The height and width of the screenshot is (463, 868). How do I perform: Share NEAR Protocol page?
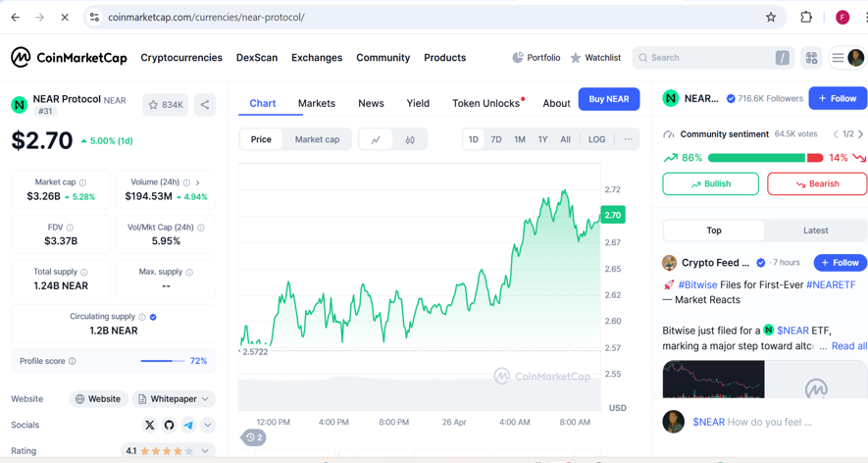pyautogui.click(x=205, y=105)
